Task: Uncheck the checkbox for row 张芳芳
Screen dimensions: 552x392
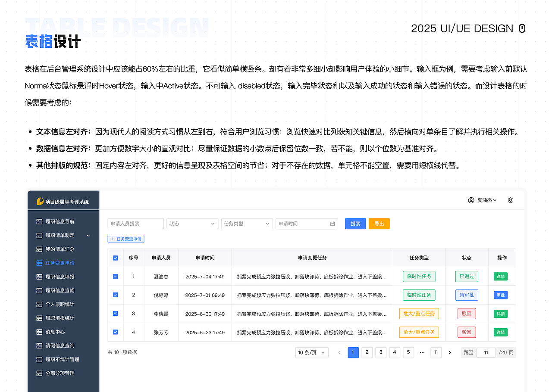Action: (115, 332)
